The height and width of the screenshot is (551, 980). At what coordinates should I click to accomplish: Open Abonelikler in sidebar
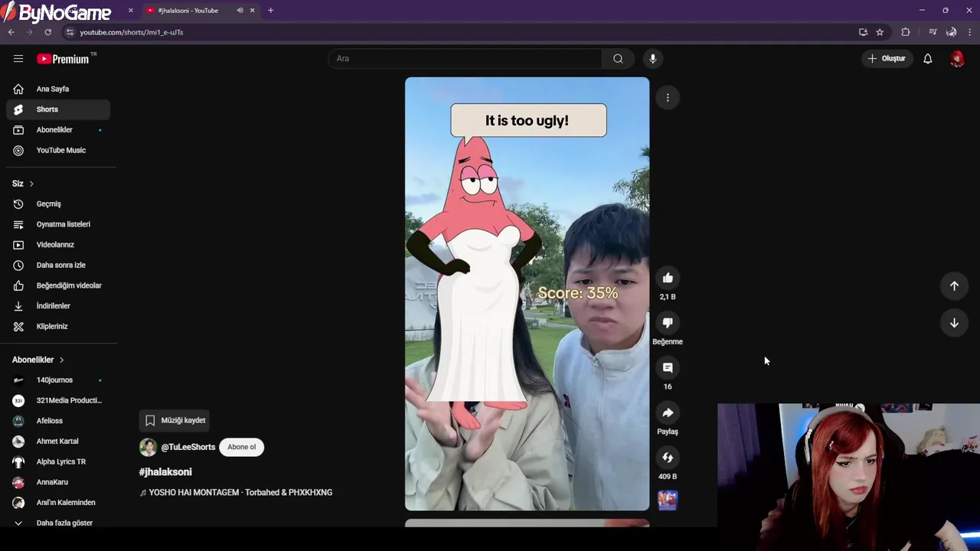tap(58, 130)
